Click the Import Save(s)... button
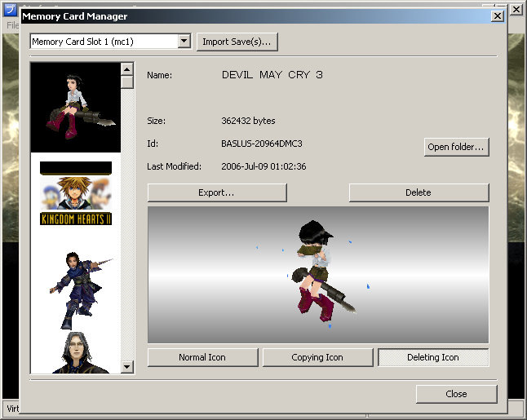 point(238,42)
